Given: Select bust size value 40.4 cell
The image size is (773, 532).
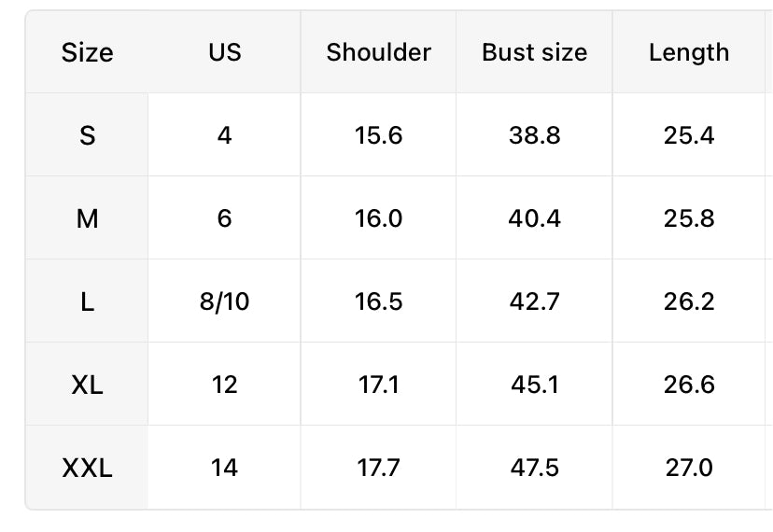Looking at the screenshot, I should (x=534, y=218).
